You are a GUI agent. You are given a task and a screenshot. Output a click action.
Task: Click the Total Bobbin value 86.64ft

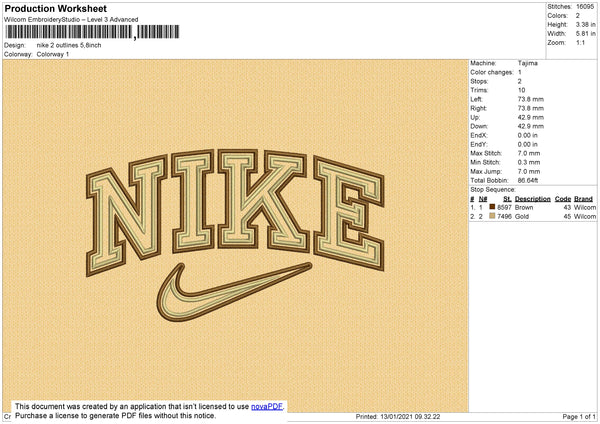click(528, 181)
